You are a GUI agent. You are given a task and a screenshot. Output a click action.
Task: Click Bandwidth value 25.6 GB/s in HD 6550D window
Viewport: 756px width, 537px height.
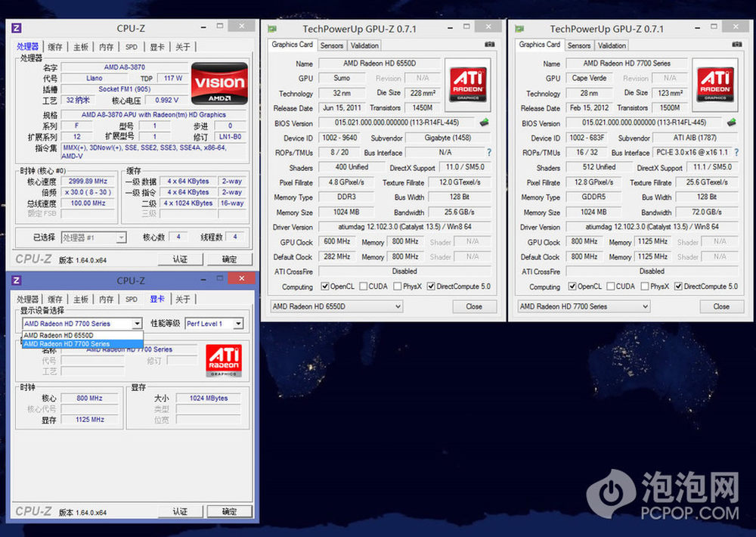(x=460, y=212)
